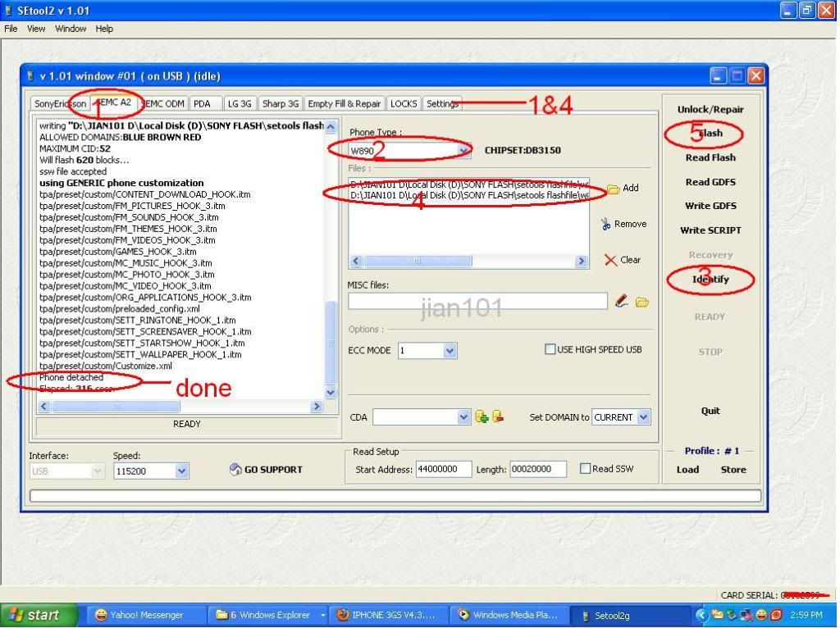This screenshot has height=628, width=840.
Task: Expand the ECC MODE dropdown
Action: [450, 351]
